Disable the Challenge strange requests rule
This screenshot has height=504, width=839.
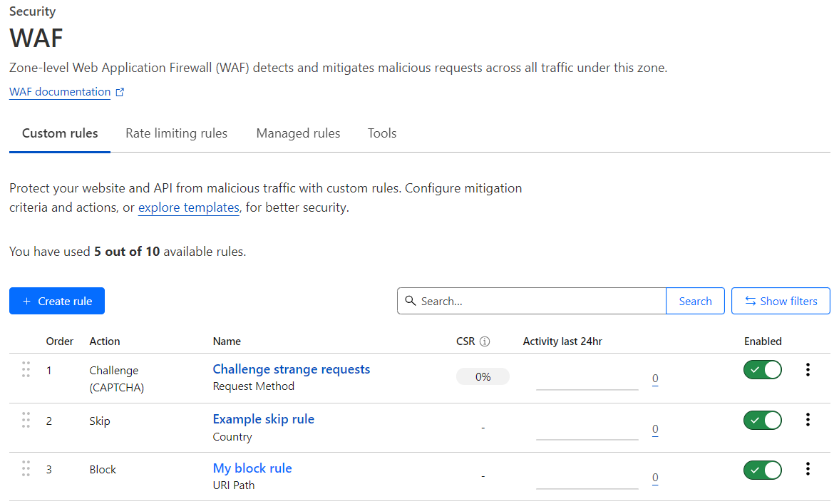coord(762,370)
